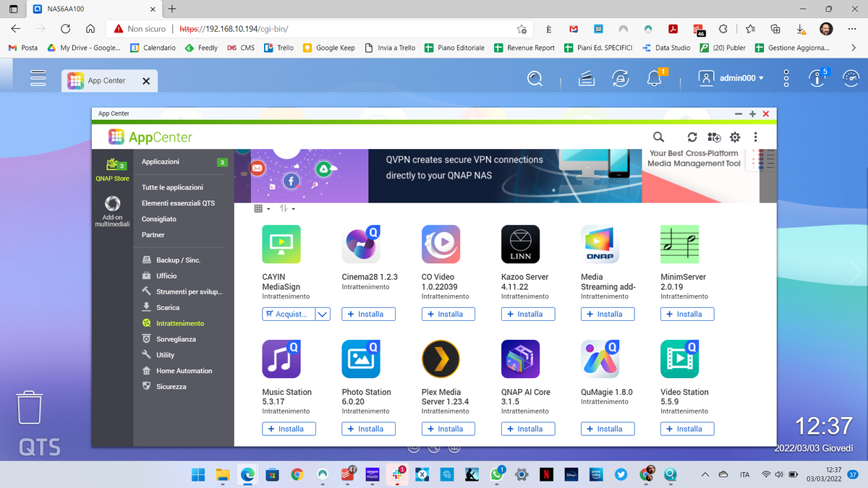Screen dimensions: 868x488
Task: Open the Cinema28 app icon
Action: point(361,244)
